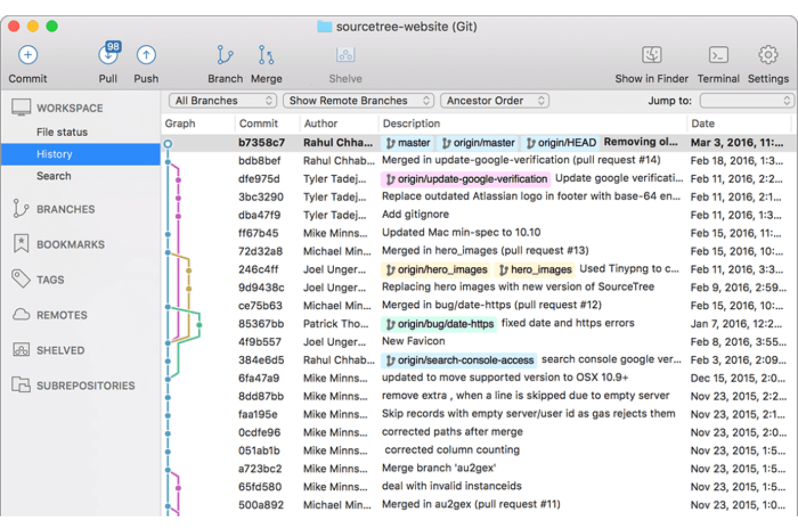This screenshot has height=532, width=798.
Task: Select commit 72d32a8 Merged in hero_images
Action: click(479, 251)
